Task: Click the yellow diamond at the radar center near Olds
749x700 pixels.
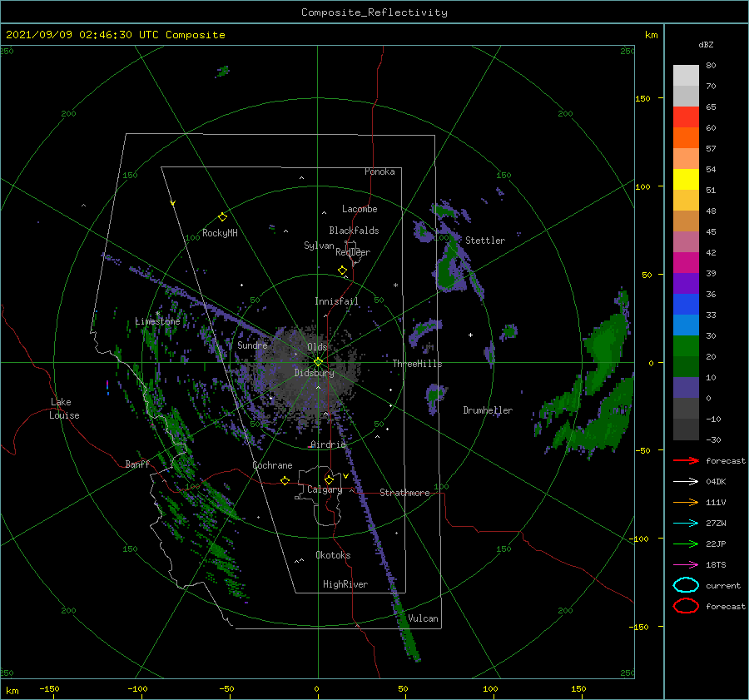Action: (318, 362)
